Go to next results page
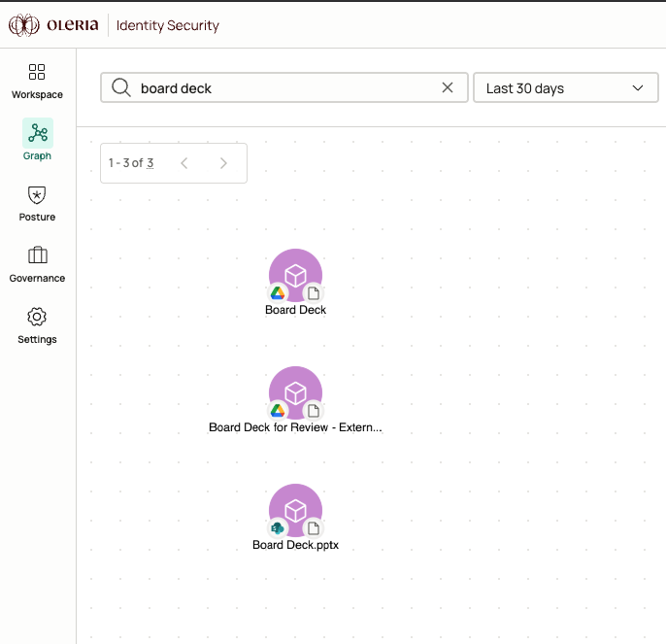Screen dimensions: 666x644 [x=223, y=163]
